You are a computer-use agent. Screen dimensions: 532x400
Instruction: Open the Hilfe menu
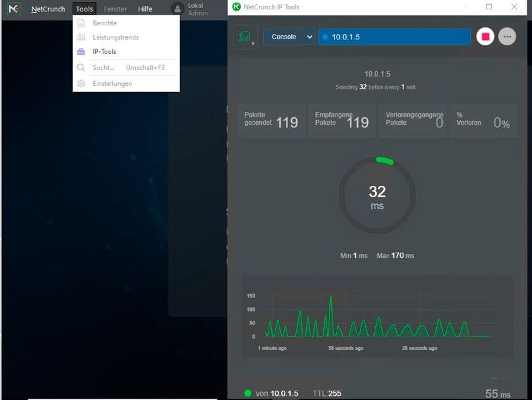click(x=145, y=9)
